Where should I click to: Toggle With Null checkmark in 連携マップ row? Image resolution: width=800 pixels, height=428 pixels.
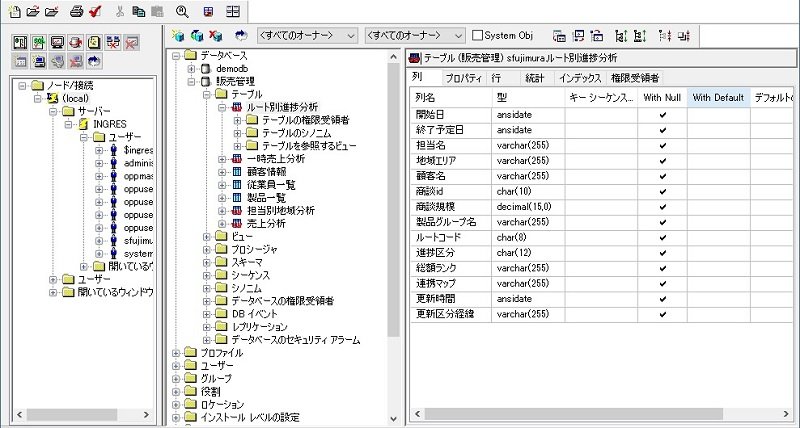[x=662, y=284]
